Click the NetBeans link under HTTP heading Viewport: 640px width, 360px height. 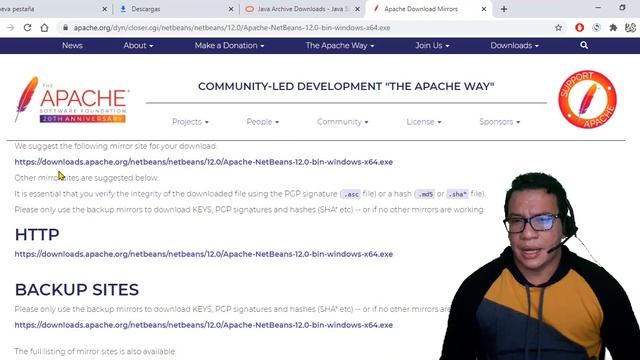[x=204, y=254]
